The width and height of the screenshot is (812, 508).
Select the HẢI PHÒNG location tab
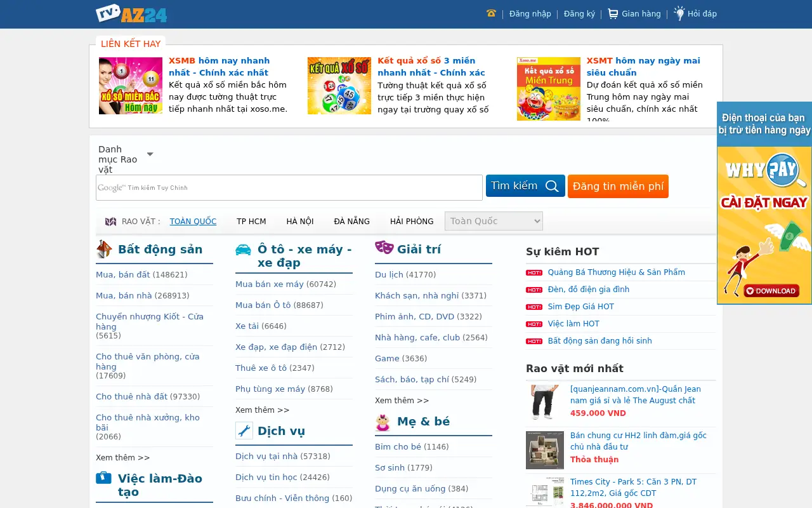[x=412, y=222]
